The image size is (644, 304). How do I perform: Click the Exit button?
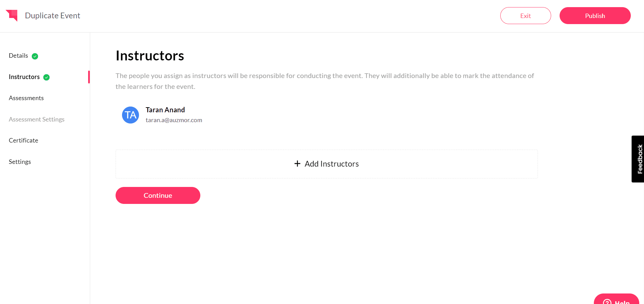525,16
